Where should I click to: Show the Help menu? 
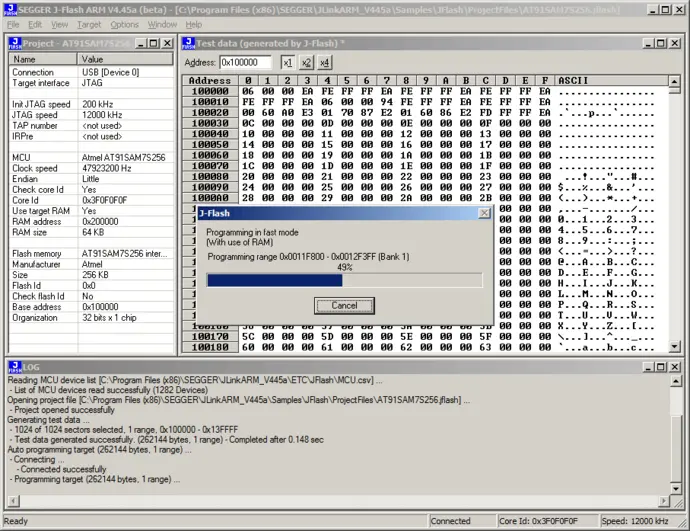click(x=193, y=24)
